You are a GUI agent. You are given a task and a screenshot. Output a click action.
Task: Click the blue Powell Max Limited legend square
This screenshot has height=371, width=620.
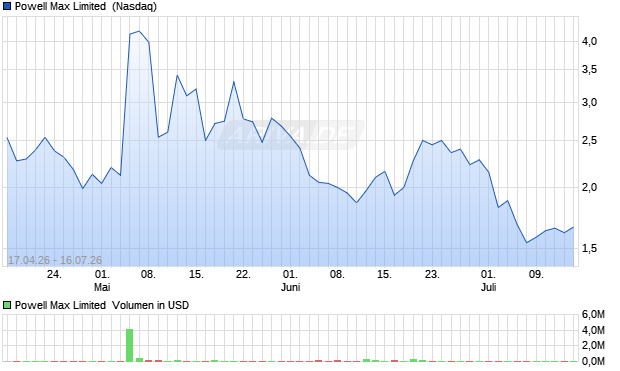click(x=7, y=6)
